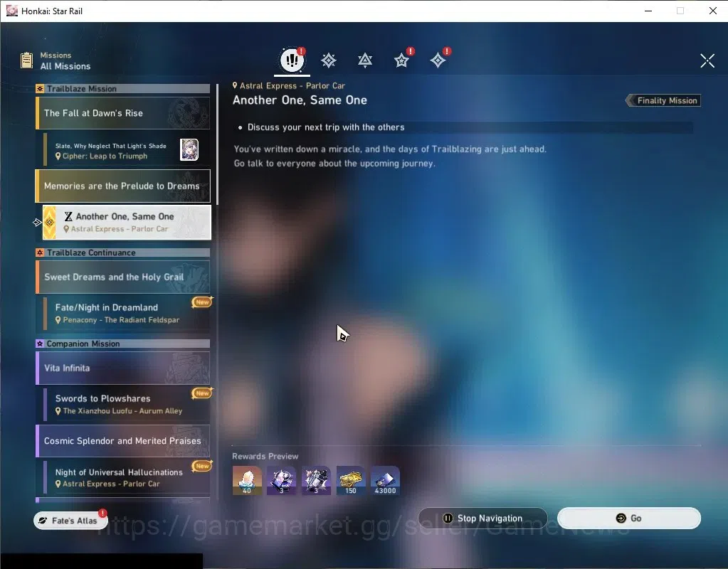Click the Trailblaze Mission header star icon

40,89
